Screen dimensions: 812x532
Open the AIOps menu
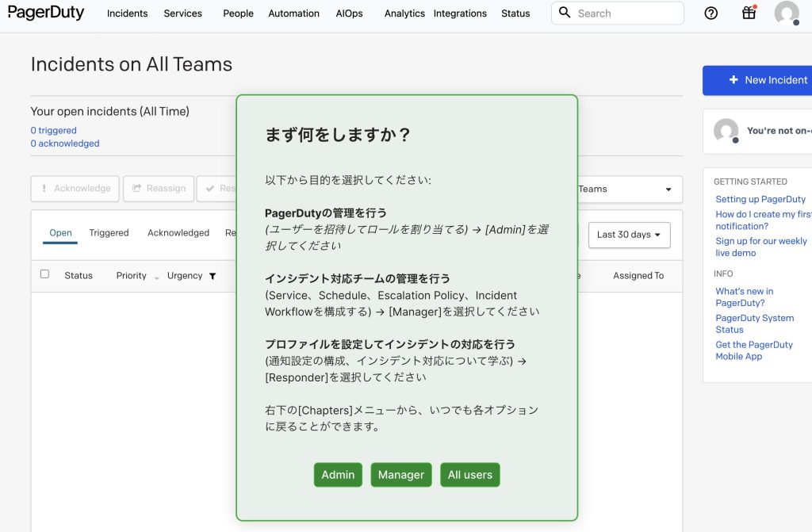point(349,13)
